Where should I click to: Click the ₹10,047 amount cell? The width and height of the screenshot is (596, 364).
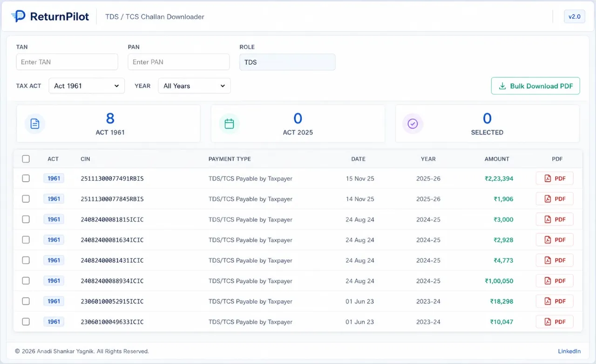click(x=501, y=322)
